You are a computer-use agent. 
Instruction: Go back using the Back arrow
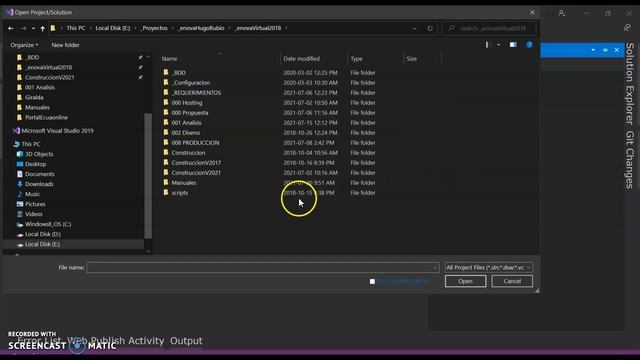pyautogui.click(x=11, y=28)
